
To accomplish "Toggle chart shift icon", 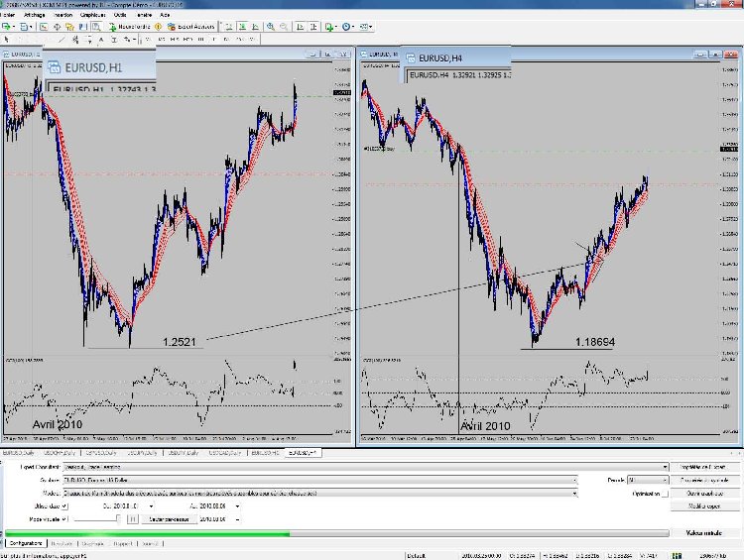I will pos(313,27).
